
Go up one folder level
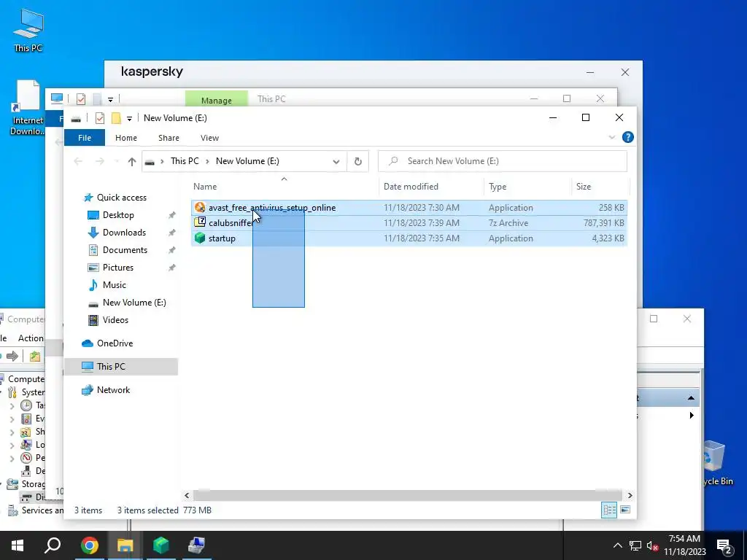tap(132, 161)
